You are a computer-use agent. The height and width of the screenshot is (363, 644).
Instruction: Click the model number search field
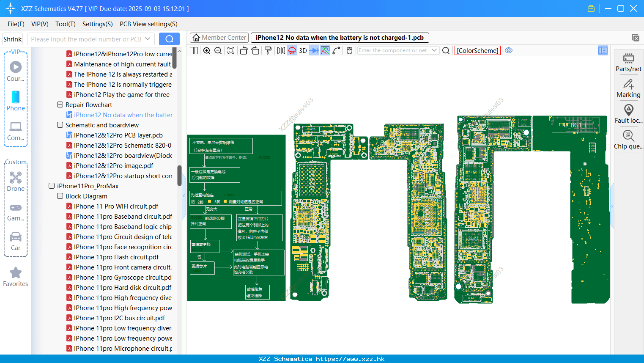[86, 39]
